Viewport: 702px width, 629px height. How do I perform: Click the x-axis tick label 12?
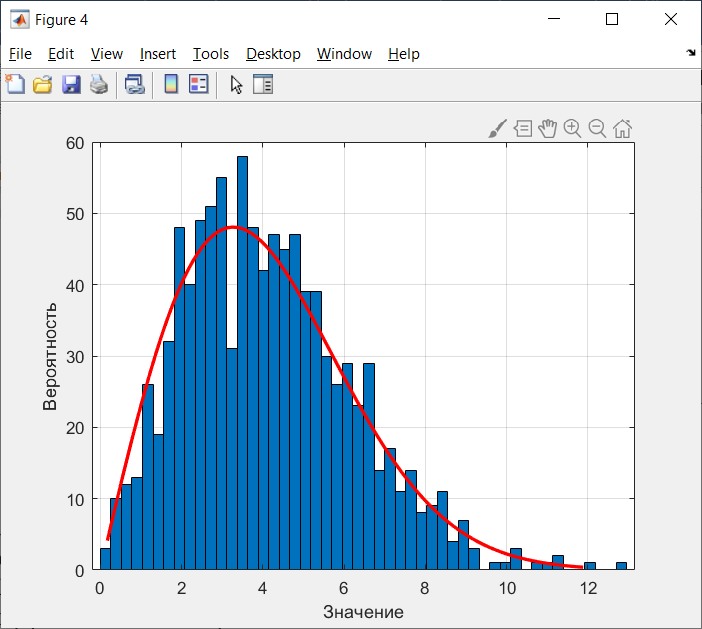tap(588, 588)
